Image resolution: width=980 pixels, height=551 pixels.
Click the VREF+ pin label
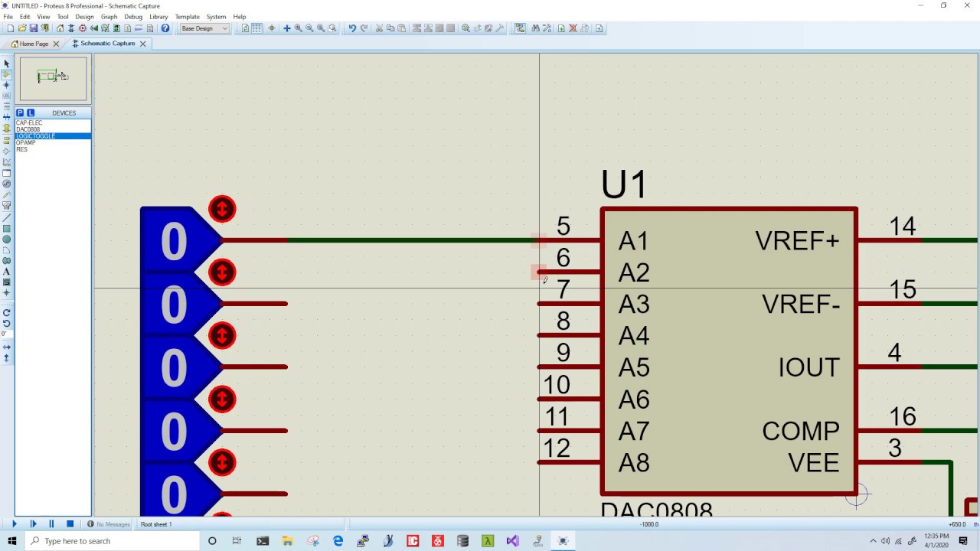click(x=797, y=241)
